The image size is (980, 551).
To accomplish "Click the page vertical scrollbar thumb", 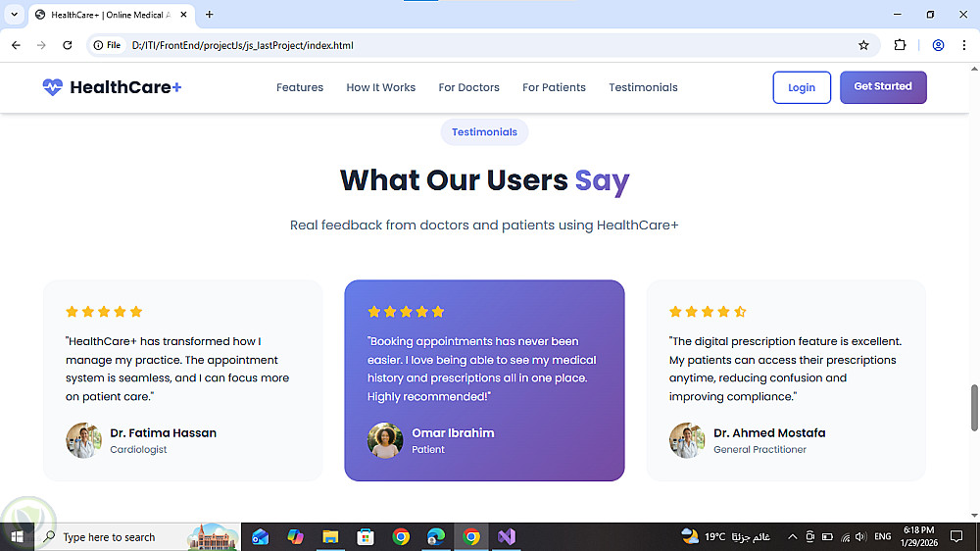I will click(x=974, y=408).
